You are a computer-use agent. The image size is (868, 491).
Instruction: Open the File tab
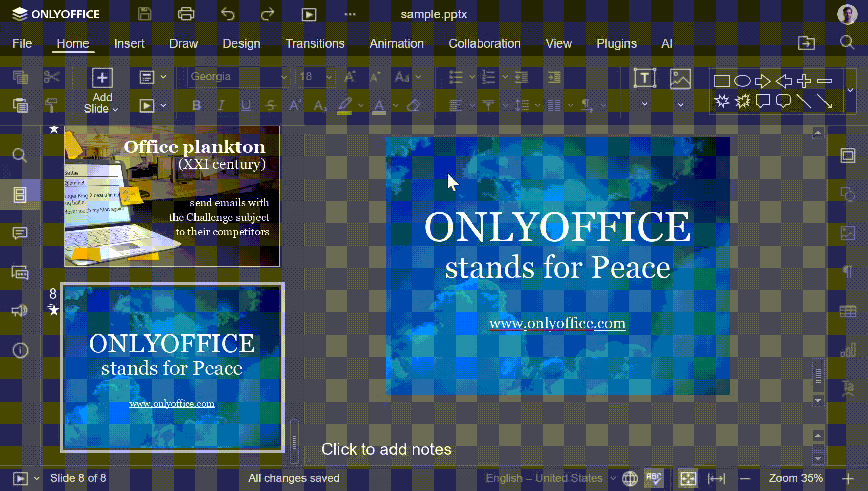click(x=22, y=43)
